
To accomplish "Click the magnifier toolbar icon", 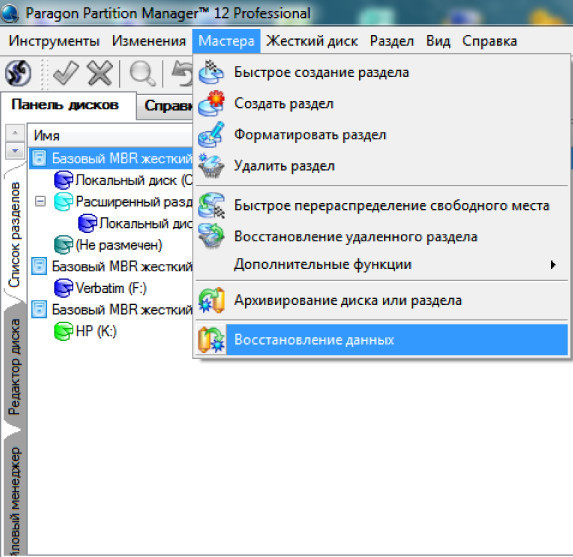I will pos(142,73).
